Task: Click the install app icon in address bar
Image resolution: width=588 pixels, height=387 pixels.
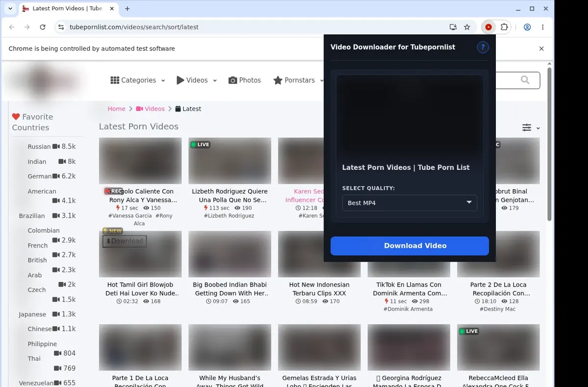Action: [453, 27]
